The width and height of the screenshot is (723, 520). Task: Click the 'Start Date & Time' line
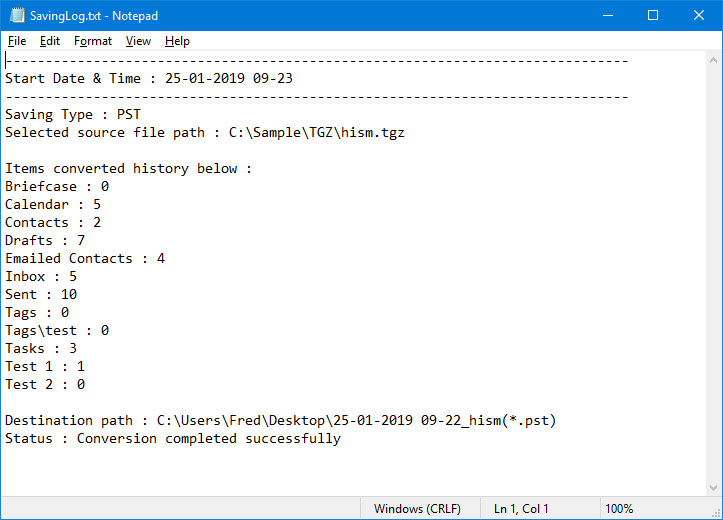pos(149,78)
